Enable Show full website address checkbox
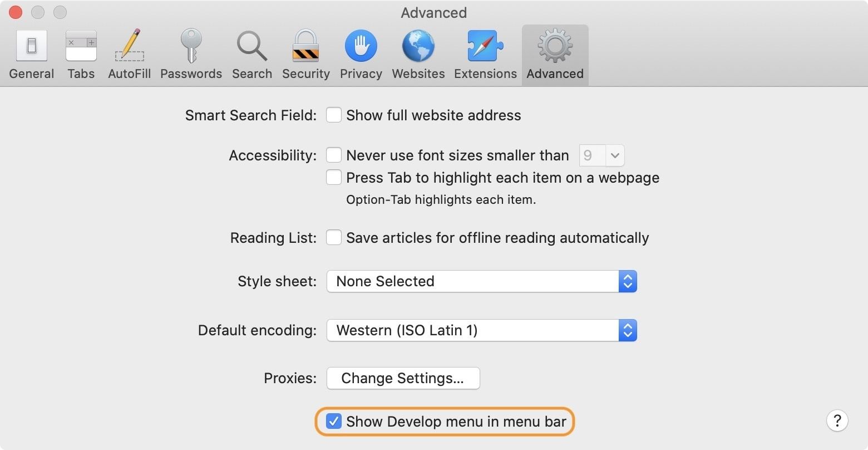 click(334, 115)
